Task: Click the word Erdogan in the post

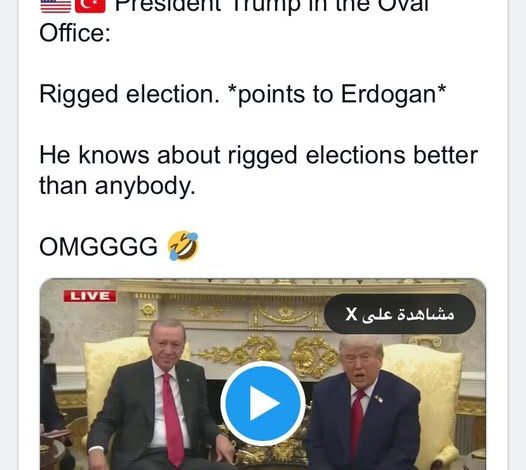Action: pos(388,94)
